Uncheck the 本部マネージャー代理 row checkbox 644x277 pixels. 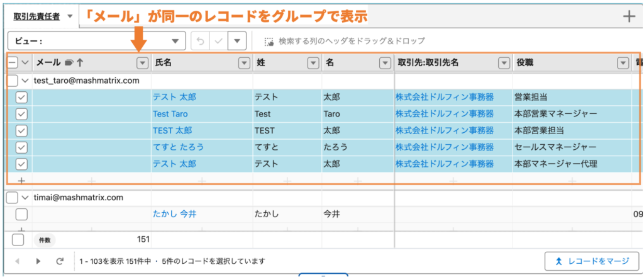tap(21, 164)
